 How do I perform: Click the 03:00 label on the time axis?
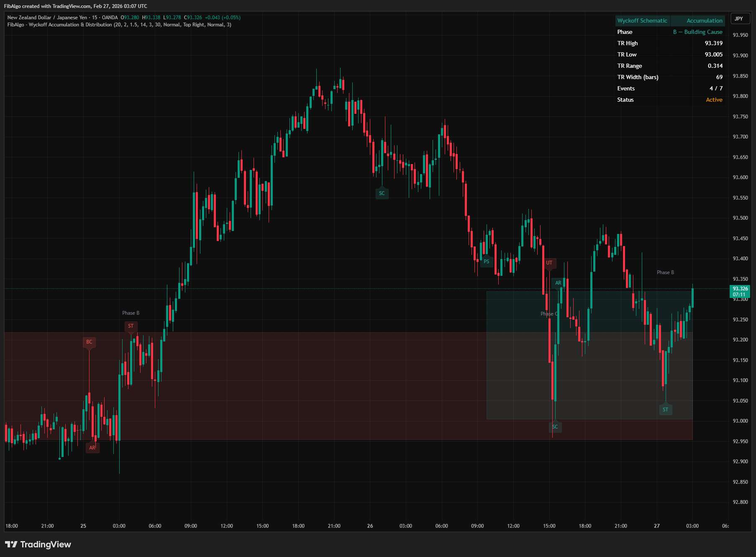(x=692, y=526)
